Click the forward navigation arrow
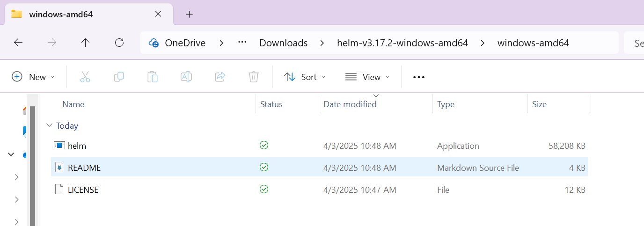The width and height of the screenshot is (644, 226). coord(52,43)
